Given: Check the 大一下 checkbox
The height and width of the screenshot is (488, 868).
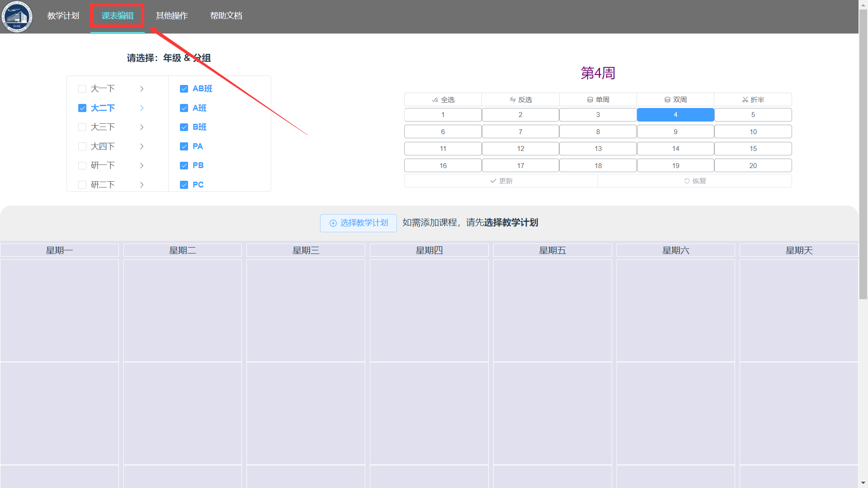Looking at the screenshot, I should (82, 89).
